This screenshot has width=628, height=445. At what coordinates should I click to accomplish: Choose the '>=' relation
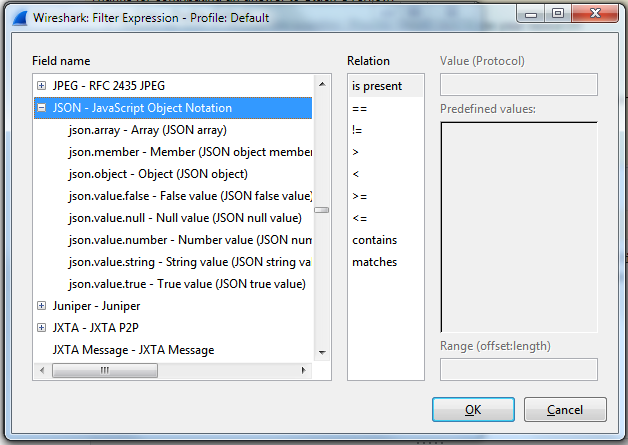tap(386, 196)
